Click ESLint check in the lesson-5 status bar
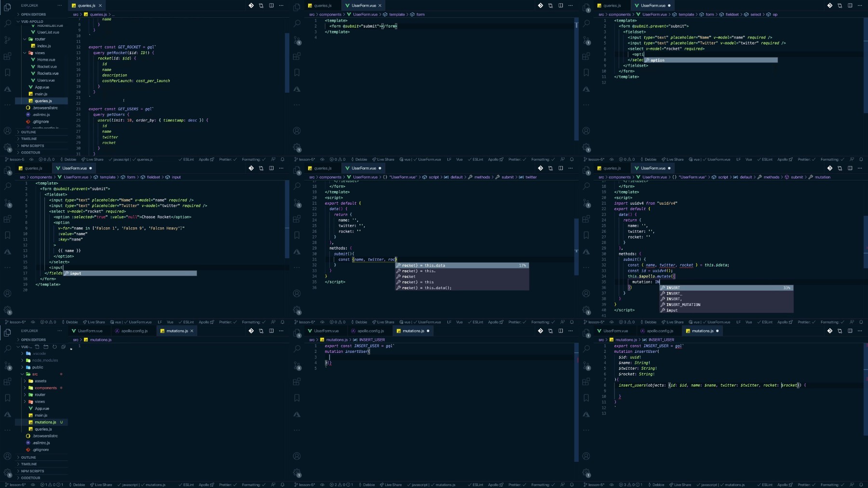The height and width of the screenshot is (488, 868). (x=187, y=159)
